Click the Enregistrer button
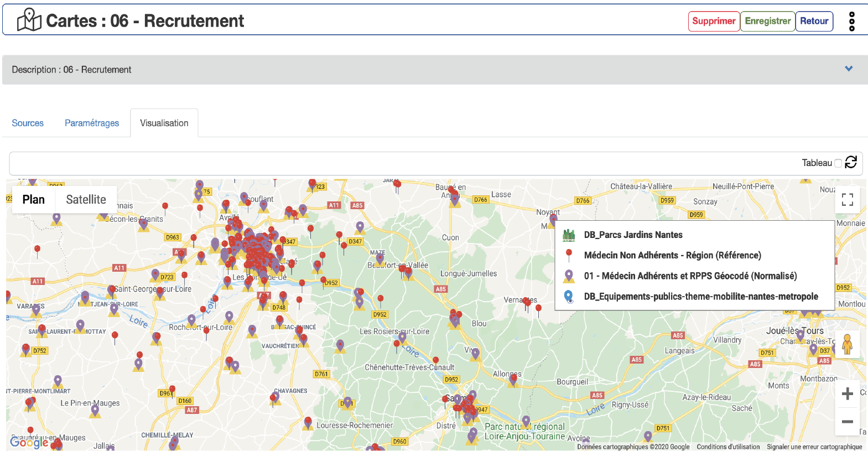 pos(767,21)
